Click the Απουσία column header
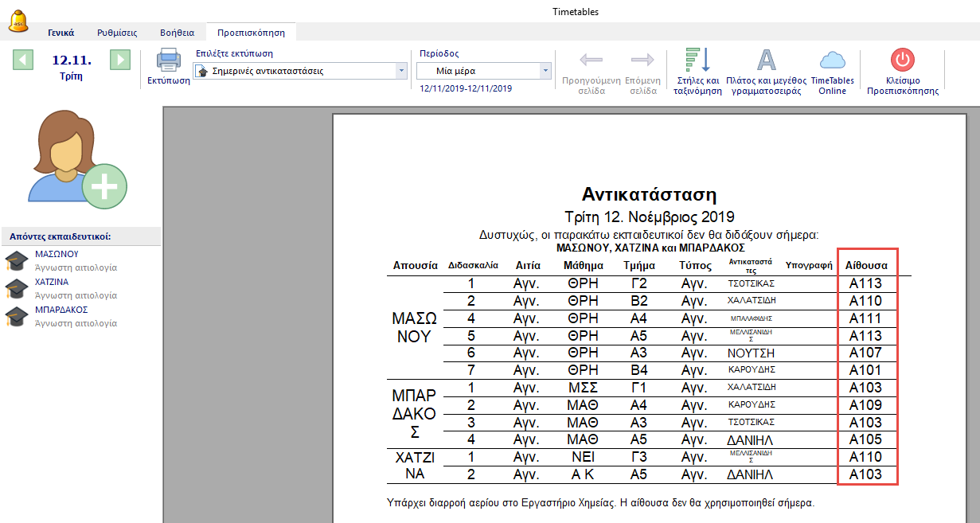Image resolution: width=980 pixels, height=523 pixels. point(416,265)
